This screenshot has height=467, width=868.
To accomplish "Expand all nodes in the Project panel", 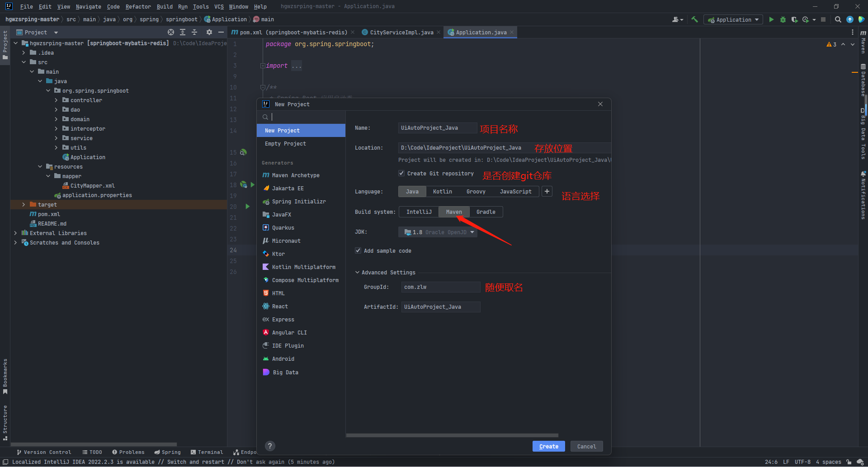I will coord(183,32).
